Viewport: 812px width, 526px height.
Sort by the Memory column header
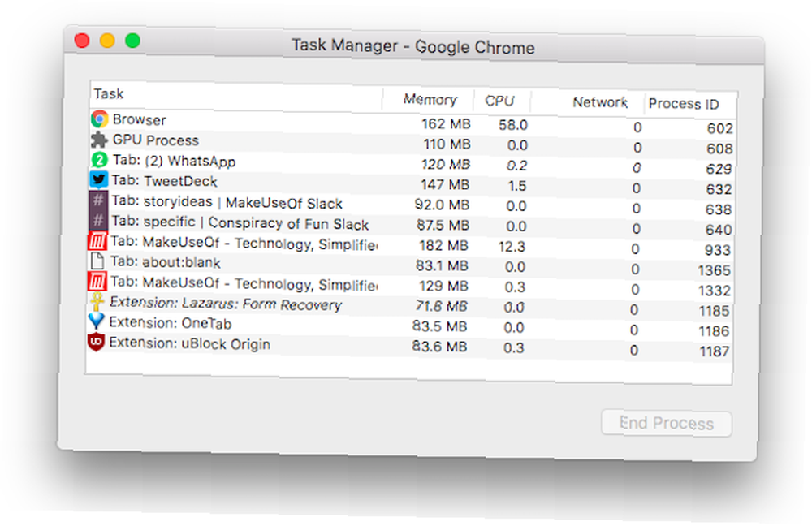point(430,99)
